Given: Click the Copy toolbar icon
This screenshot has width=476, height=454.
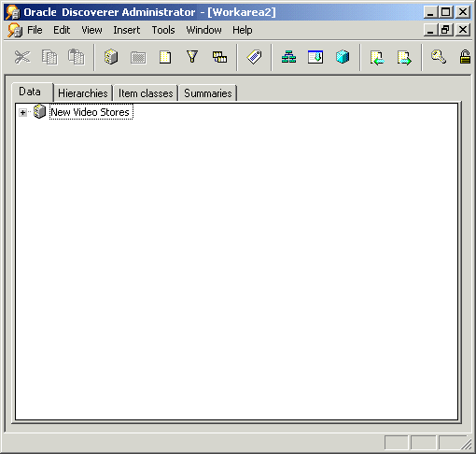Looking at the screenshot, I should click(49, 57).
